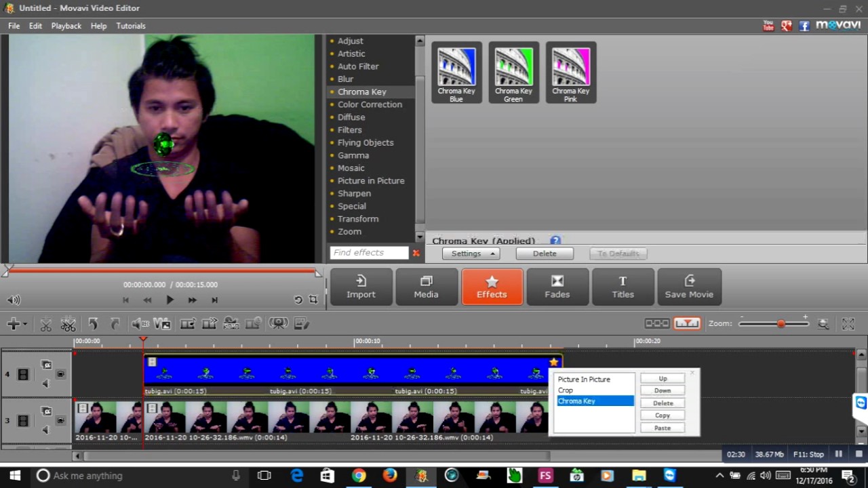Select the film strip icon of track 3
Screen dimensions: 868x488
coord(23,421)
